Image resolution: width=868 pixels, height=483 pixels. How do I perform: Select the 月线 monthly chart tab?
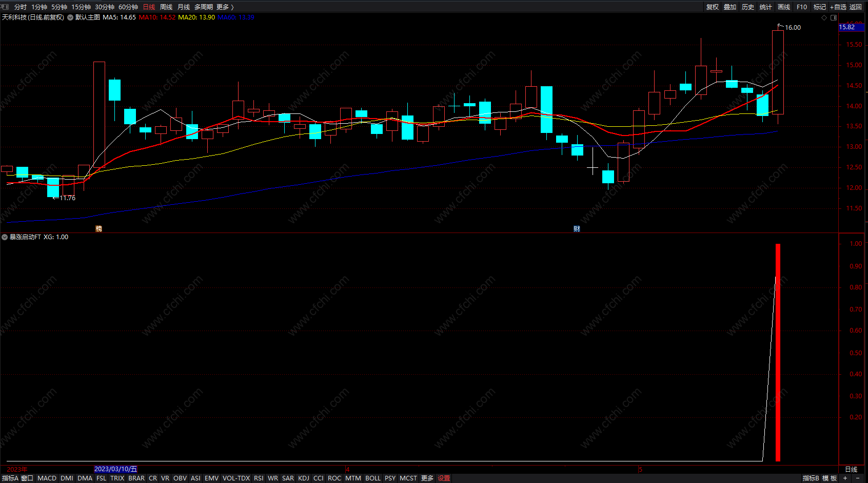pyautogui.click(x=184, y=7)
